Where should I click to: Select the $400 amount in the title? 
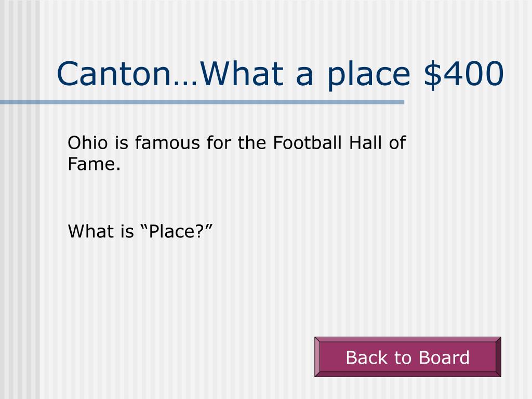coord(463,74)
